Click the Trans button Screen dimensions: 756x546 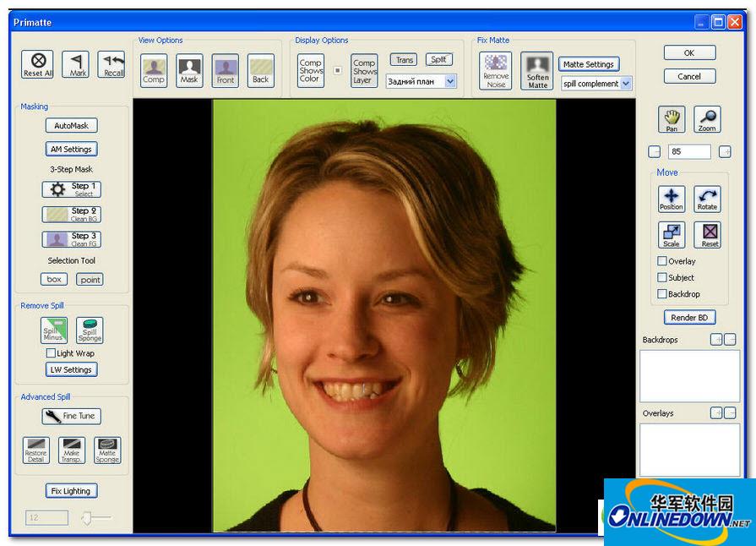click(x=404, y=60)
